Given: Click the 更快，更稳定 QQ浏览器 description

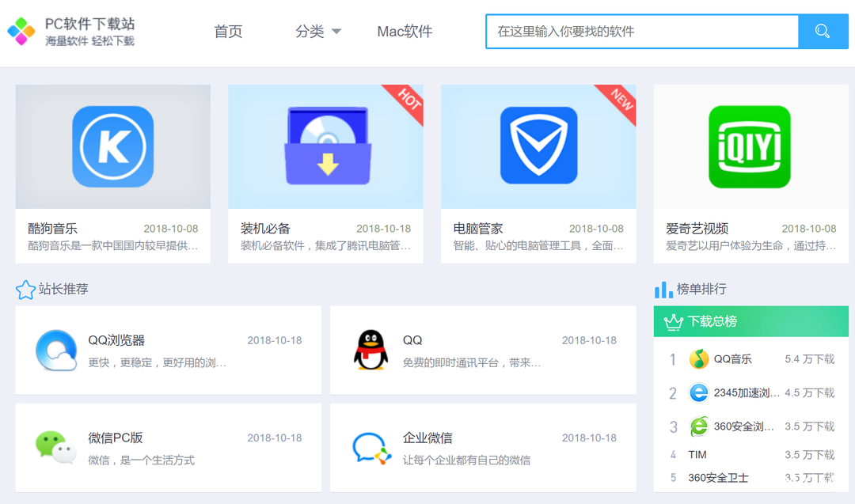Looking at the screenshot, I should tap(157, 362).
